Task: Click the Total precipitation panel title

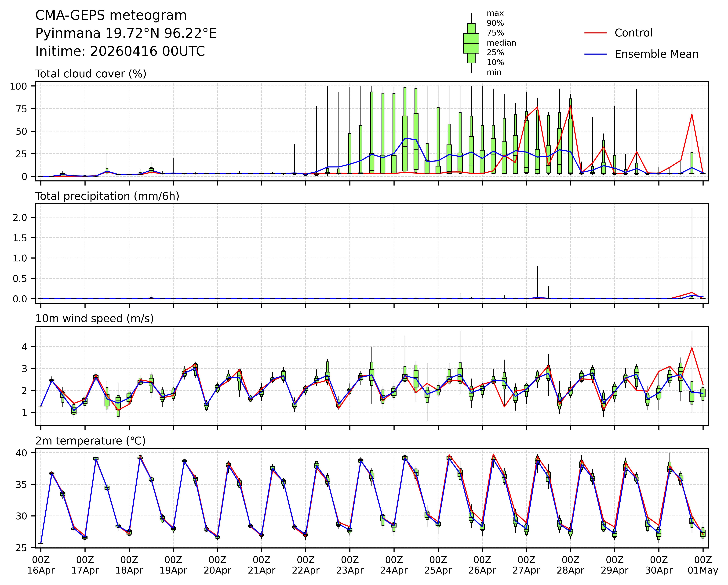Action: tap(107, 196)
